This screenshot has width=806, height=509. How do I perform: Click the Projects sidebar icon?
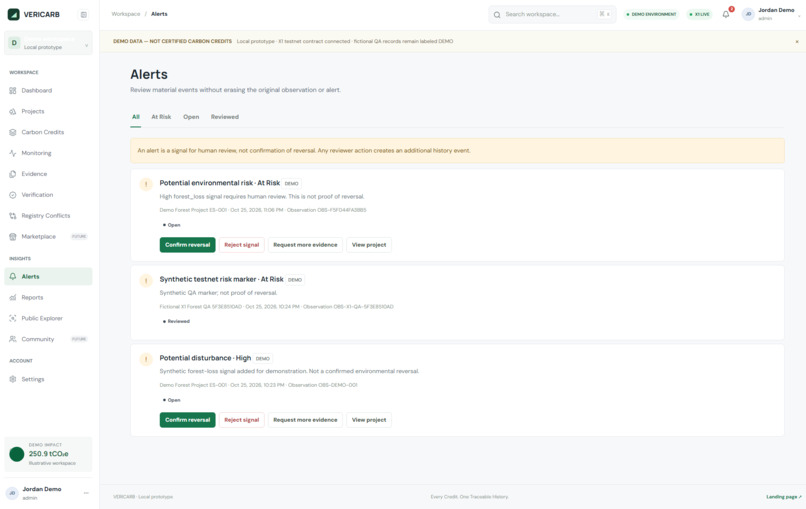click(x=13, y=112)
